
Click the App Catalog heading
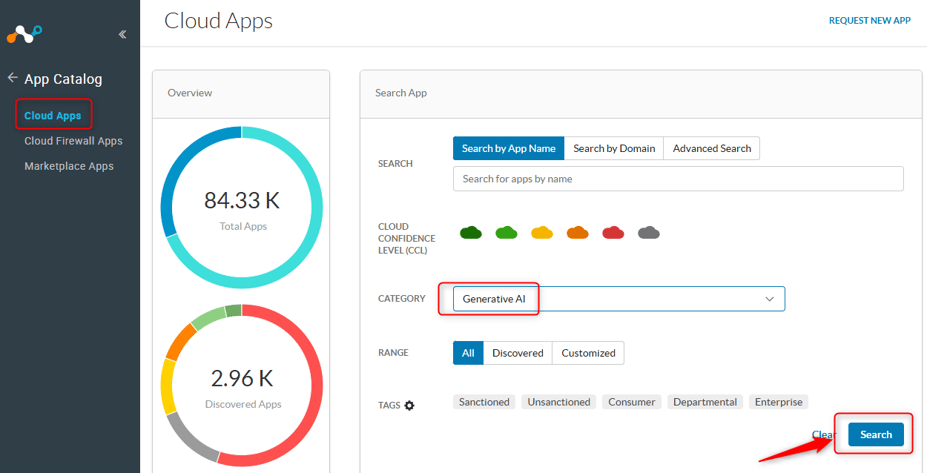pyautogui.click(x=63, y=79)
